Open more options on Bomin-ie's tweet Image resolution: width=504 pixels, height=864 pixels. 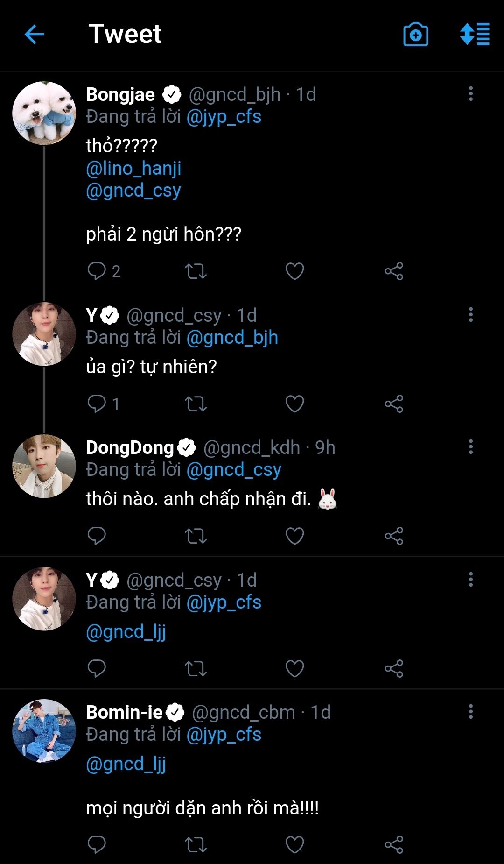tap(470, 712)
